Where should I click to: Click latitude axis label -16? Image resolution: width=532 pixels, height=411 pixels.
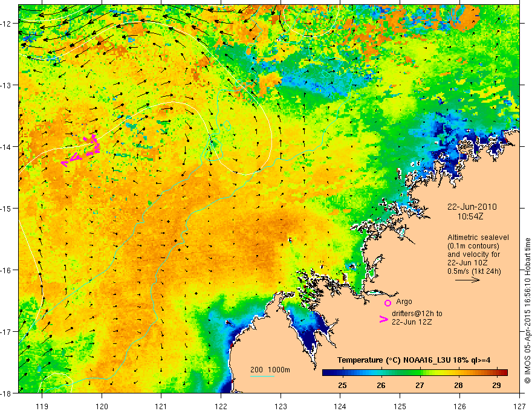coord(7,270)
